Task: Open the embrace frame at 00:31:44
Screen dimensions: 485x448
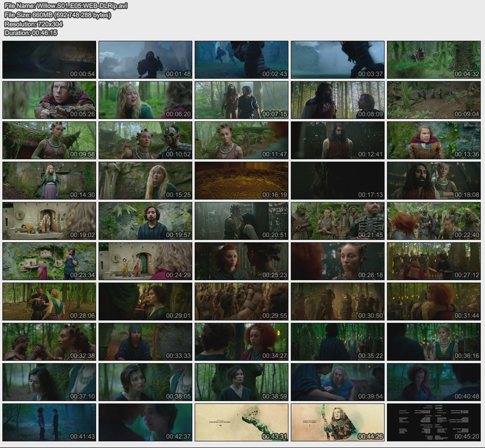Action: (434, 302)
